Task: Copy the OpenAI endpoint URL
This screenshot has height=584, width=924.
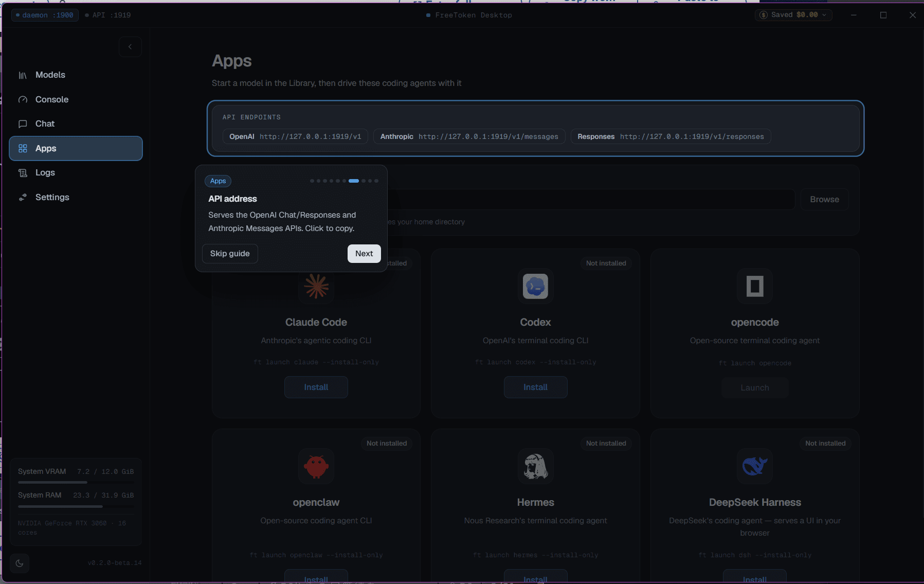Action: coord(295,136)
